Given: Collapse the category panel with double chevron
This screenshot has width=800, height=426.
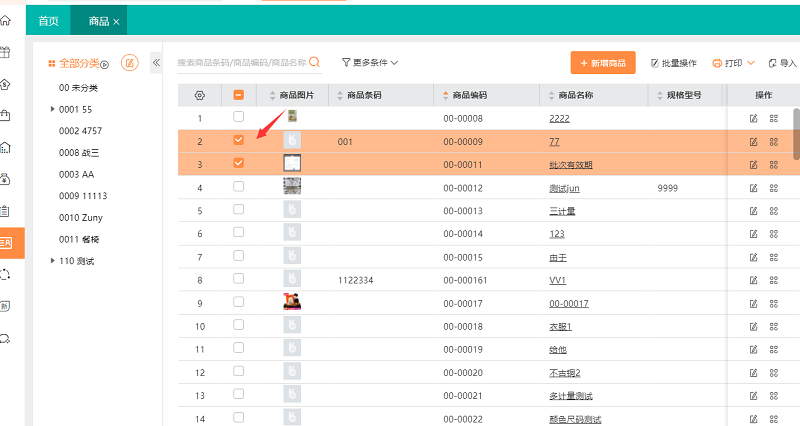Looking at the screenshot, I should click(156, 63).
